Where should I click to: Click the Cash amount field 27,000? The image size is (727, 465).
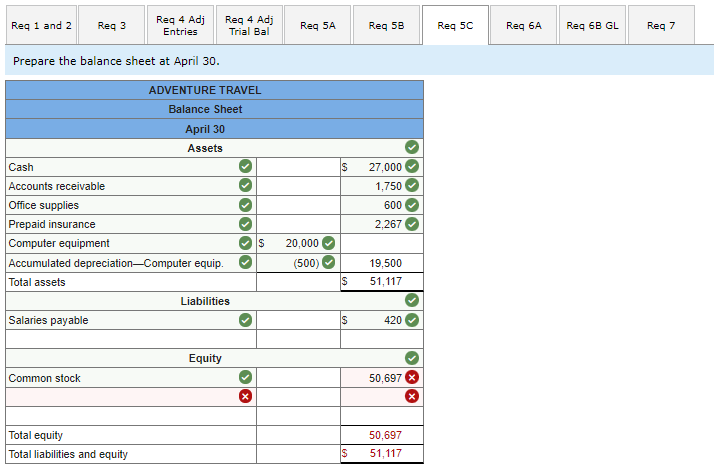[x=382, y=167]
